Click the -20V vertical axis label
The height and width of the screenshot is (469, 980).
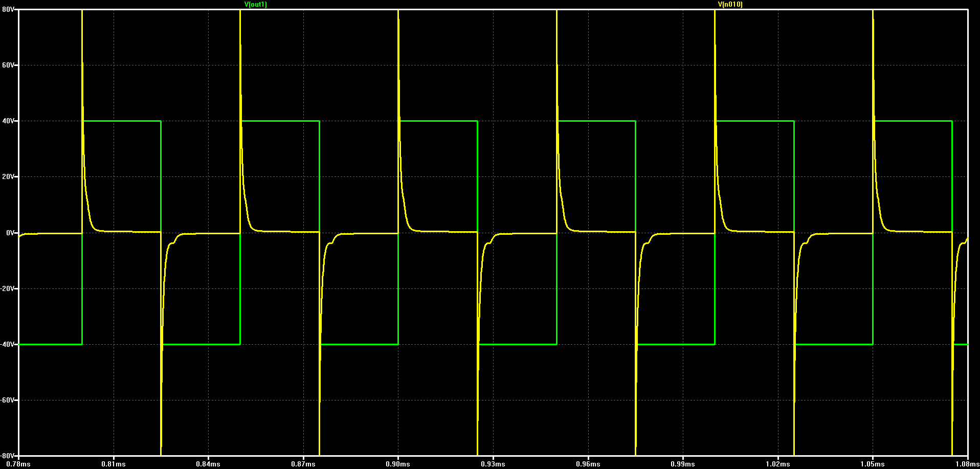tap(8, 288)
